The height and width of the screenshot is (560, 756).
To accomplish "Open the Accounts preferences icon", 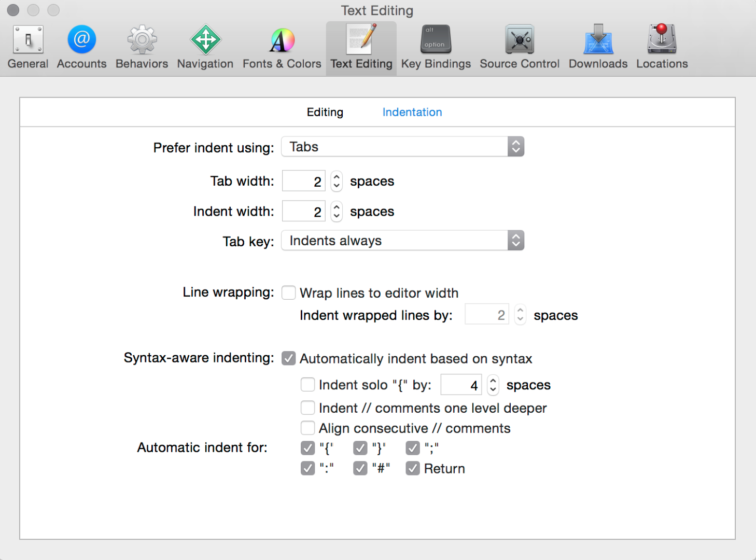I will [81, 39].
